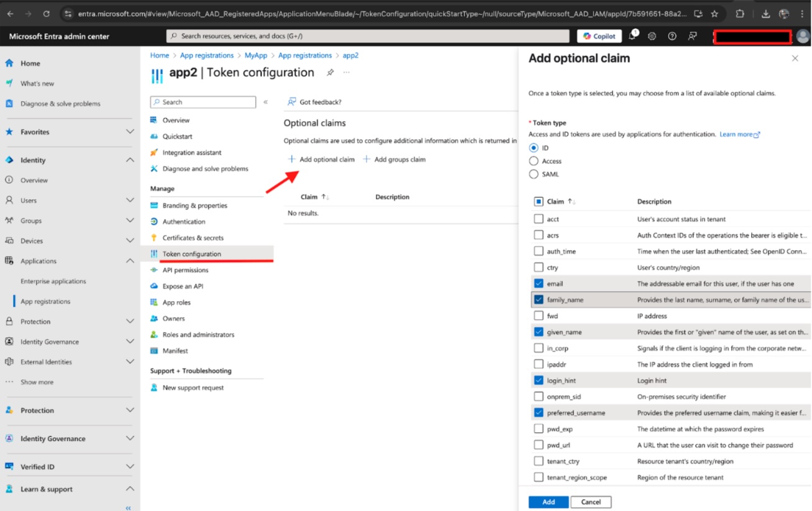Click the top search resources input field
Screen dimensions: 812x511
pyautogui.click(x=368, y=36)
